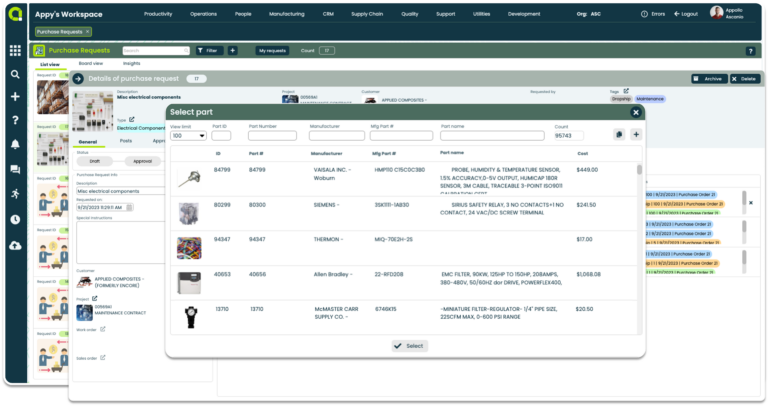The width and height of the screenshot is (768, 406).
Task: Click the link icon next to Sales order
Action: point(103,358)
